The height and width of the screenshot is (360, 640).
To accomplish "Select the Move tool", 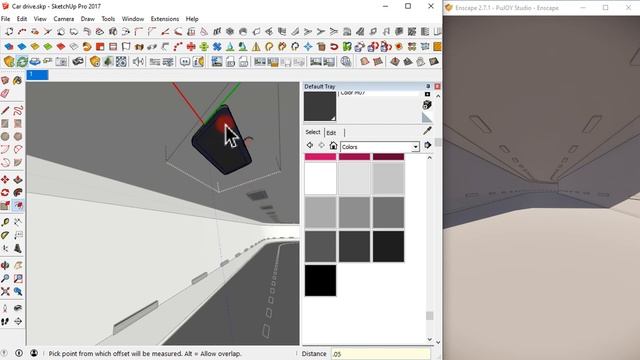I will point(5,180).
